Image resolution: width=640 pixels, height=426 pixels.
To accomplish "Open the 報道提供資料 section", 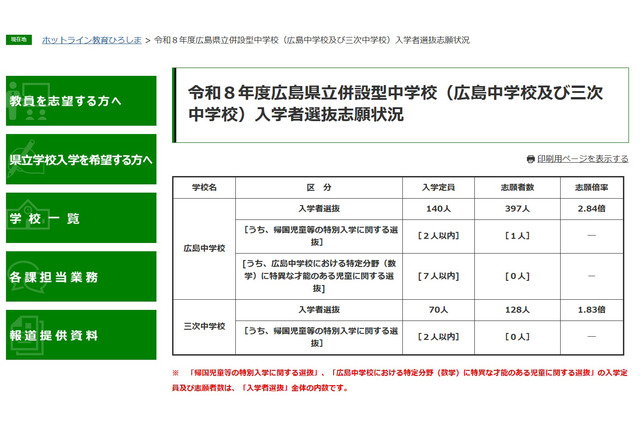I will (81, 335).
